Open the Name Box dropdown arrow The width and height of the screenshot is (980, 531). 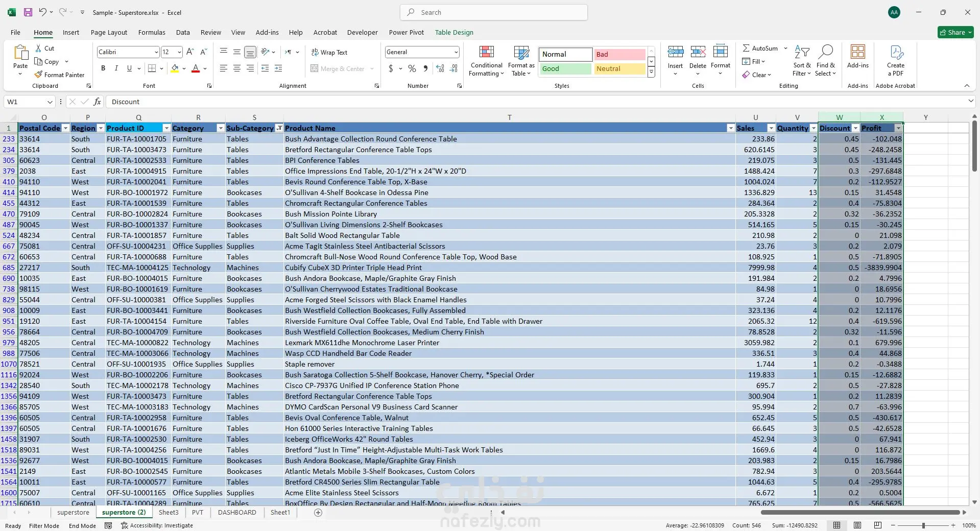click(50, 102)
